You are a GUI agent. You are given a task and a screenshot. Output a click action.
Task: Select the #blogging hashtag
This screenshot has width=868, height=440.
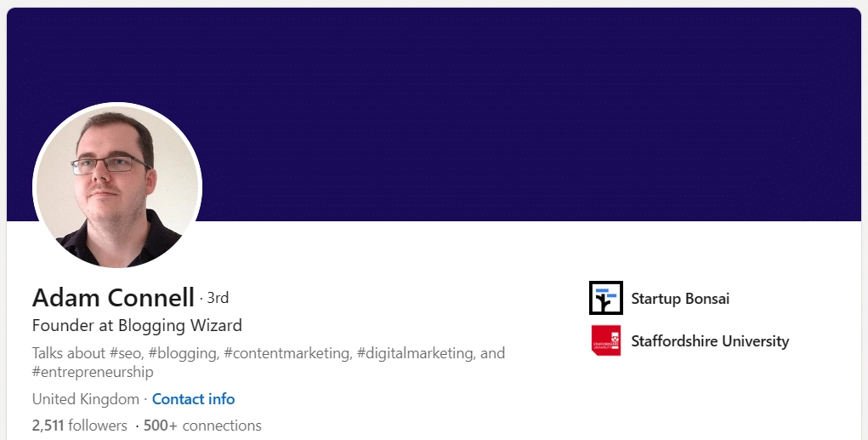coord(189,352)
